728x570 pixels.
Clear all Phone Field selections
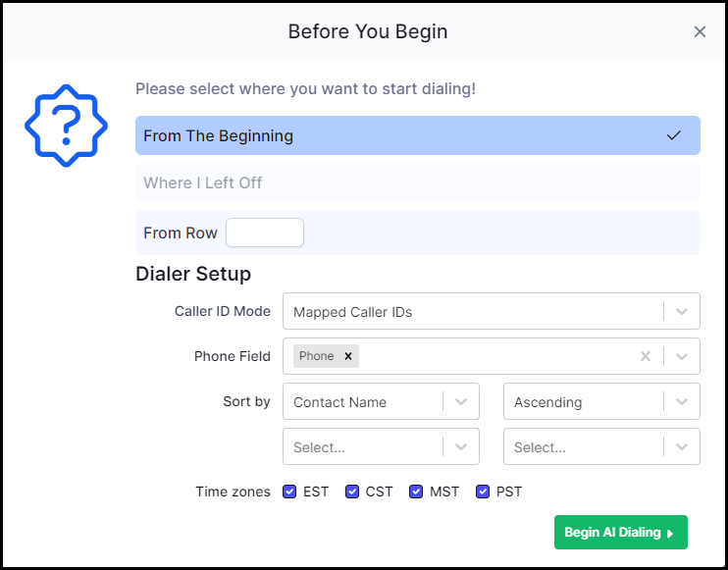[646, 356]
